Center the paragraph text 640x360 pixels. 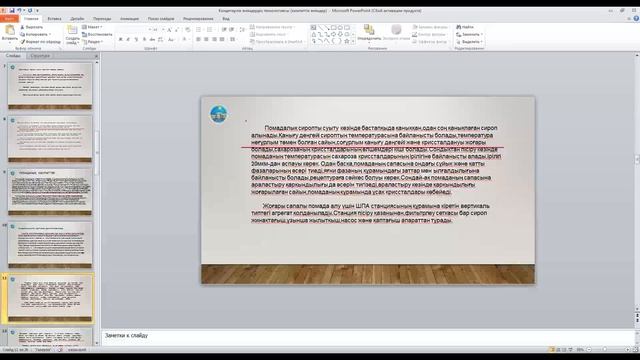coord(206,40)
